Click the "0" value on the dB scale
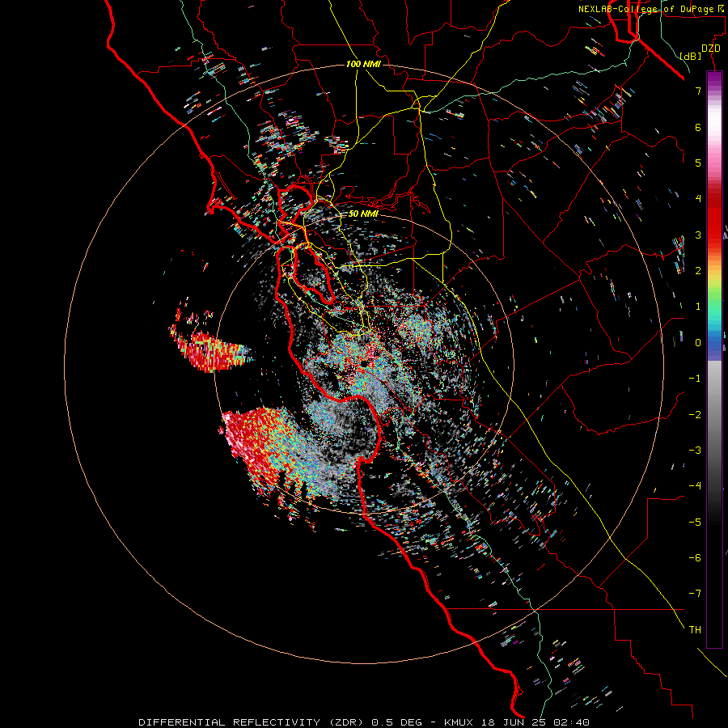The image size is (728, 728). tap(698, 343)
